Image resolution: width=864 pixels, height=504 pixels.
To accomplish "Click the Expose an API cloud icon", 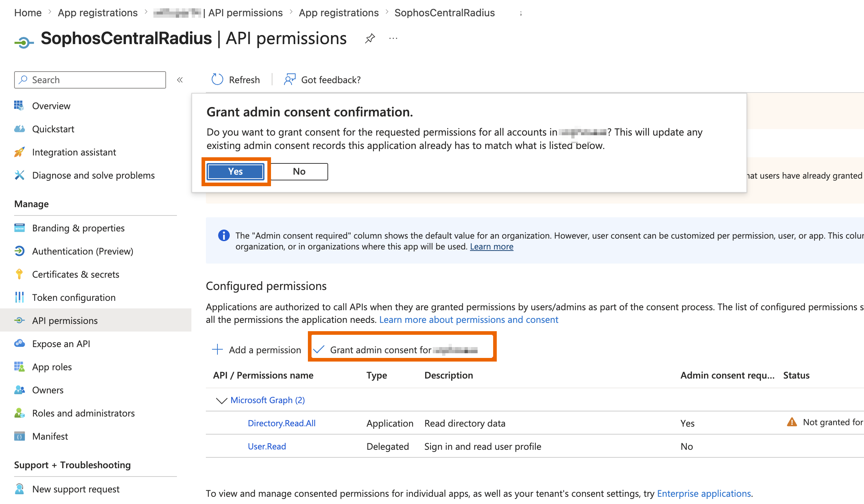I will point(20,343).
